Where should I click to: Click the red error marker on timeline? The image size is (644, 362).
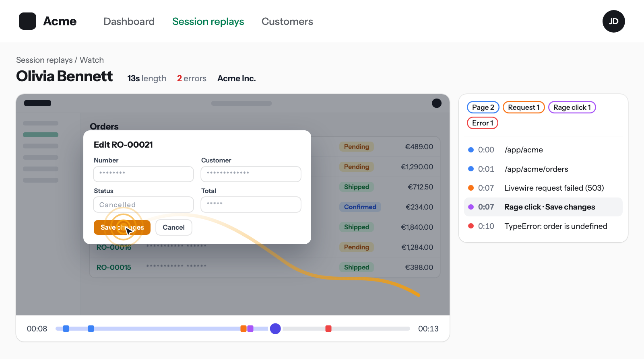pos(328,329)
